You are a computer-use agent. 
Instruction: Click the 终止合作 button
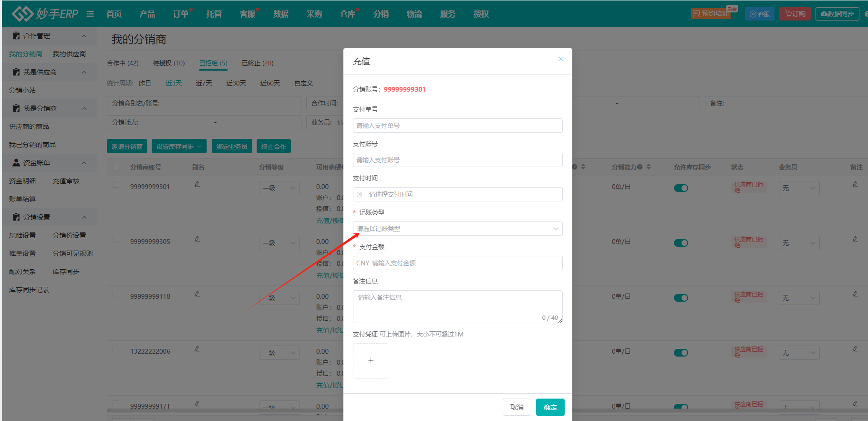pyautogui.click(x=274, y=147)
